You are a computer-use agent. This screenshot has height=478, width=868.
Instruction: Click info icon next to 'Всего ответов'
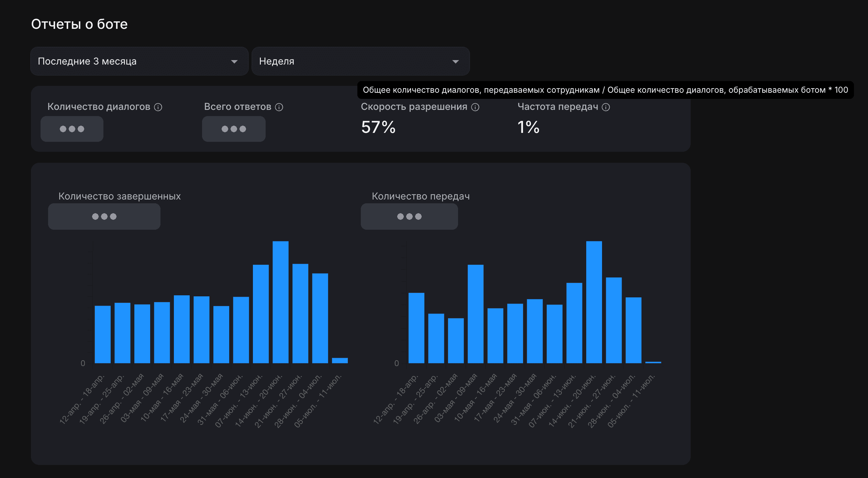(279, 107)
